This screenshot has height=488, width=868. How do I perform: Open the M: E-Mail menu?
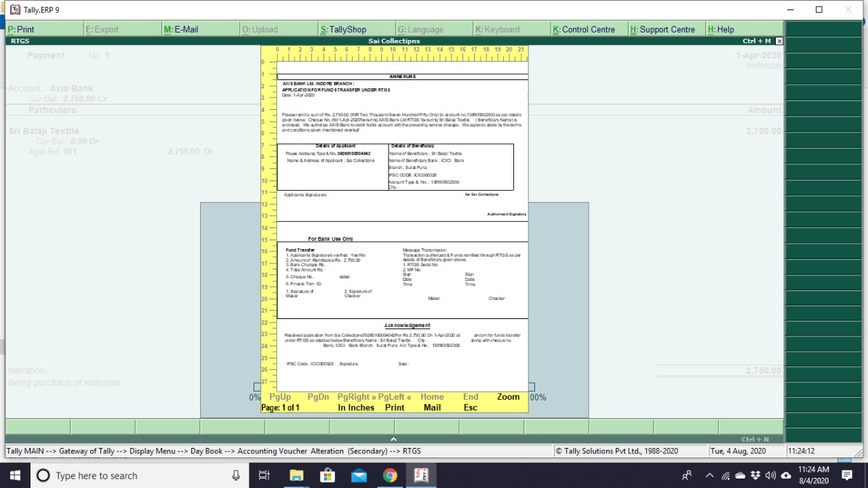tap(181, 29)
